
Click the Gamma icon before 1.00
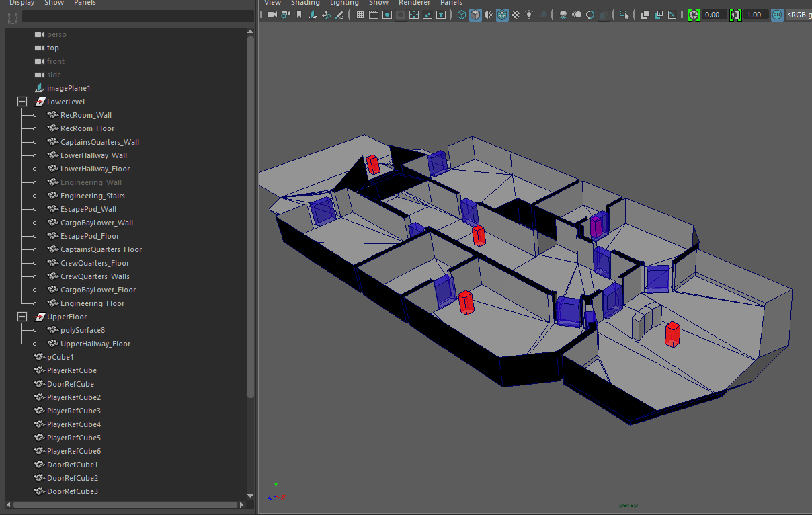tap(736, 15)
